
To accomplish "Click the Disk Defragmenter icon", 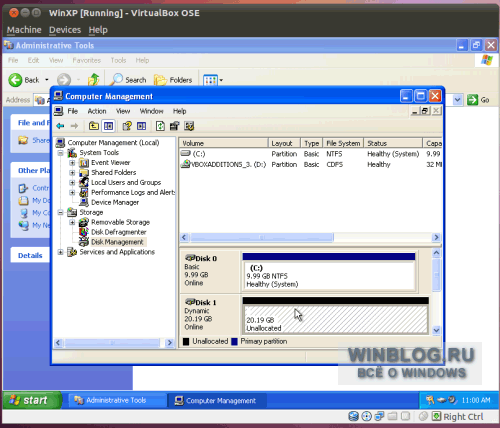I will point(84,232).
